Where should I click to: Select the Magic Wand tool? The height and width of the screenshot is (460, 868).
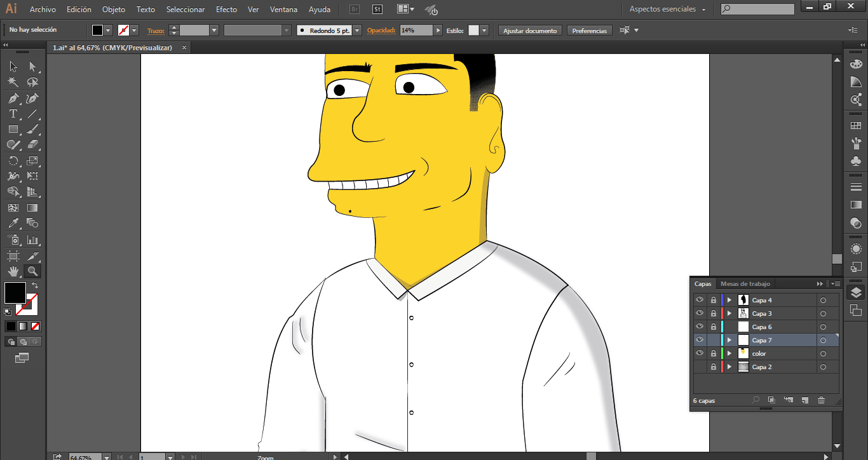13,82
